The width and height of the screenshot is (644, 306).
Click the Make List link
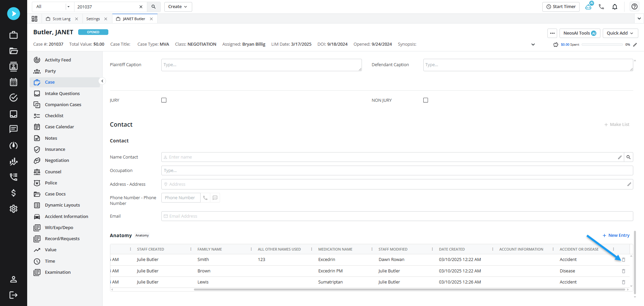[617, 125]
